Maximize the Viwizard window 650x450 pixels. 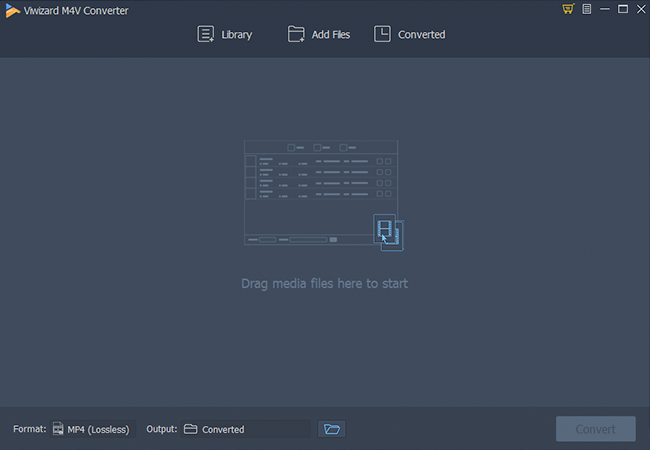(622, 9)
